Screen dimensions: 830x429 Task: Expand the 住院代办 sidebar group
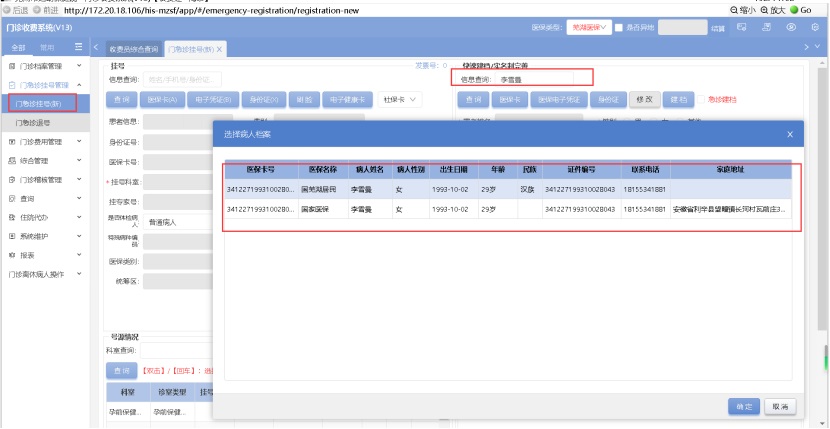79,217
